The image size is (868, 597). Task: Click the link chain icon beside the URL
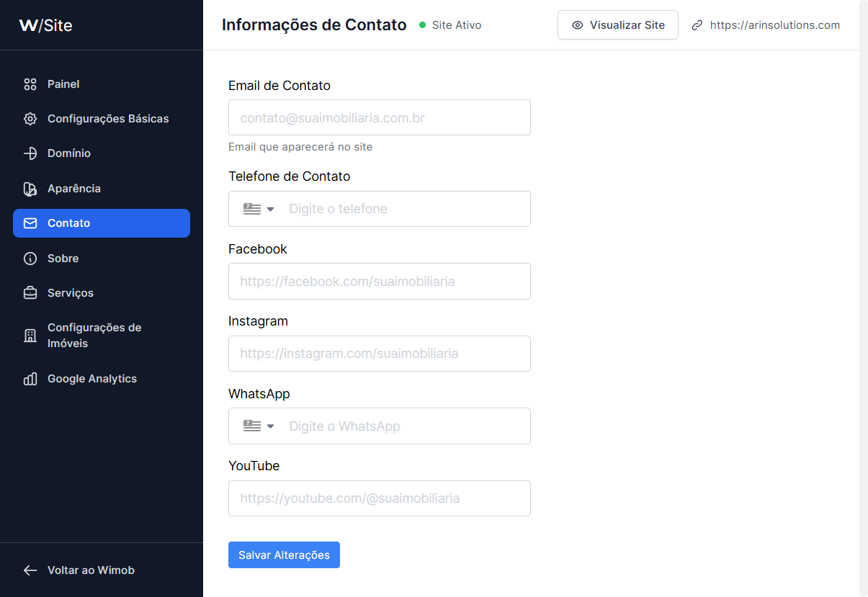point(697,25)
